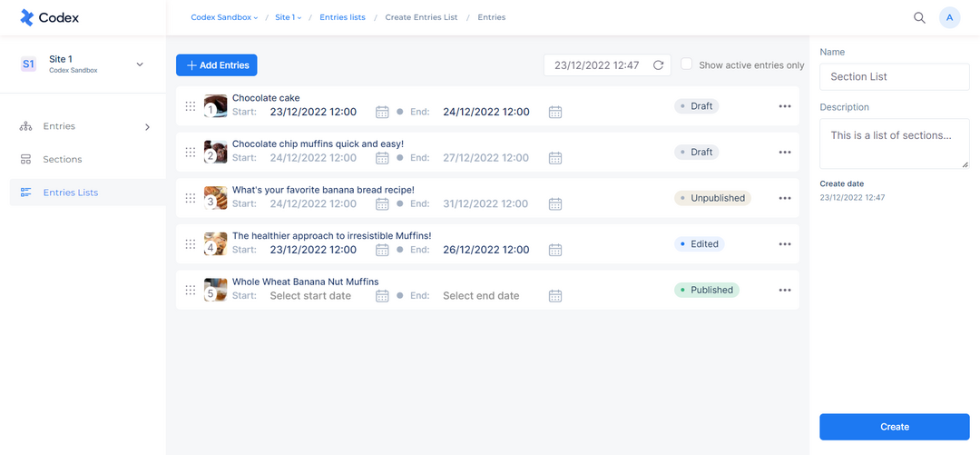Open end calendar for Chocolate chip muffins
This screenshot has height=455, width=980.
coord(555,158)
